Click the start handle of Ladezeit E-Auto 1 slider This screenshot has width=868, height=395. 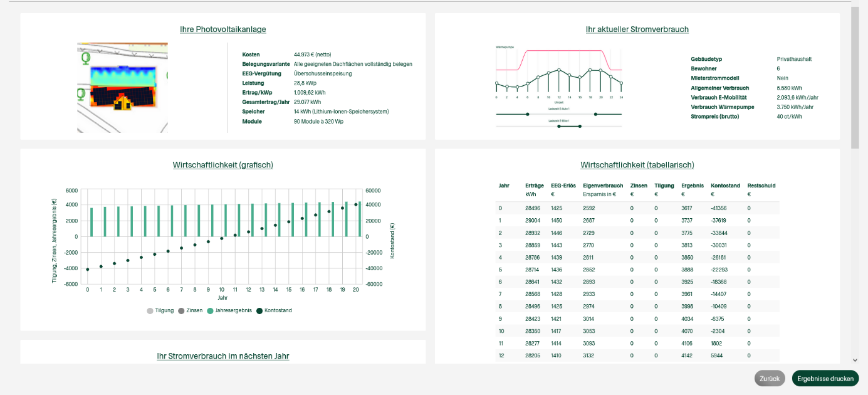click(528, 114)
